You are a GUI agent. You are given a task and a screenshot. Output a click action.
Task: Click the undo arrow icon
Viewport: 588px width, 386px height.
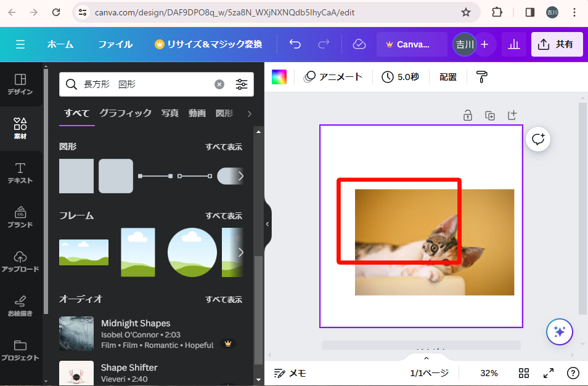click(x=295, y=44)
